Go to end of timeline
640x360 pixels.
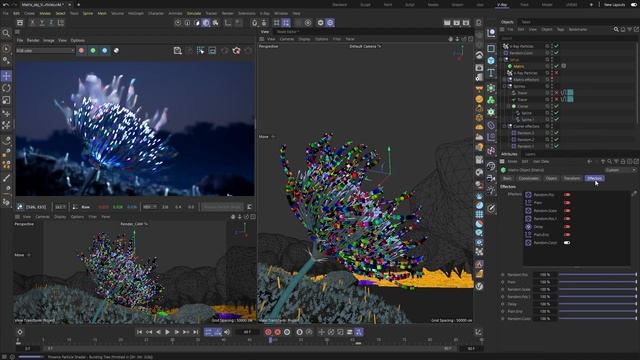(x=196, y=332)
